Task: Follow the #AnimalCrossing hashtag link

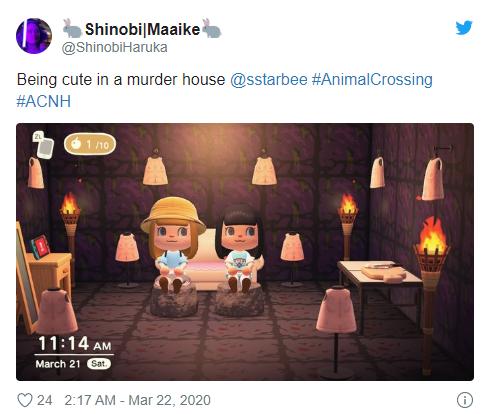Action: click(372, 80)
